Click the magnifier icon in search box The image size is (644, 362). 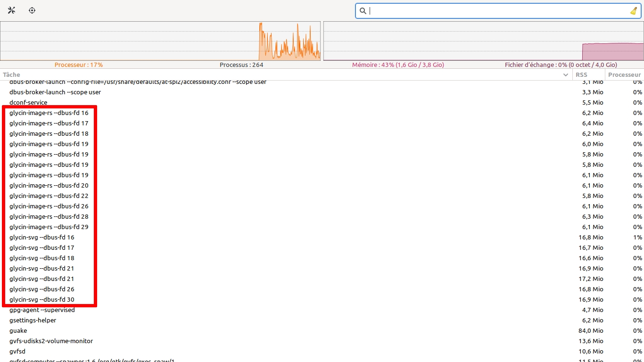pyautogui.click(x=363, y=11)
